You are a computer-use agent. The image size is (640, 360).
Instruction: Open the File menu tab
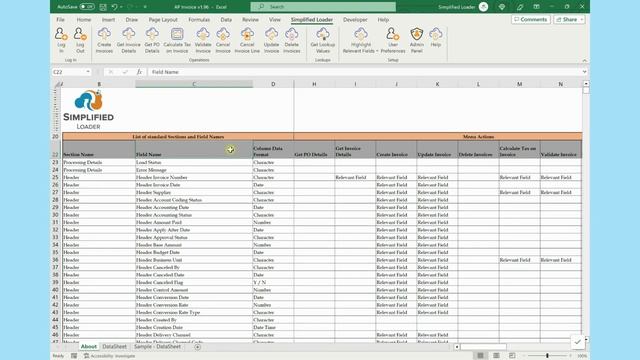pos(60,20)
